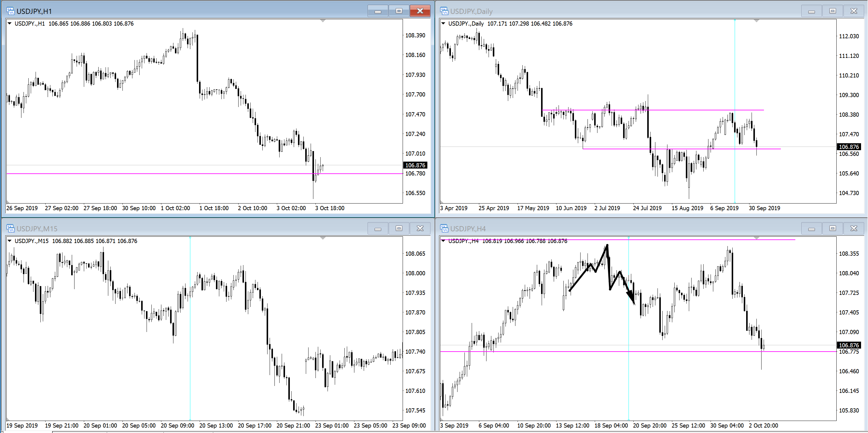The image size is (868, 433).
Task: Select the black zigzag arrow drawing on H4
Action: pyautogui.click(x=580, y=278)
